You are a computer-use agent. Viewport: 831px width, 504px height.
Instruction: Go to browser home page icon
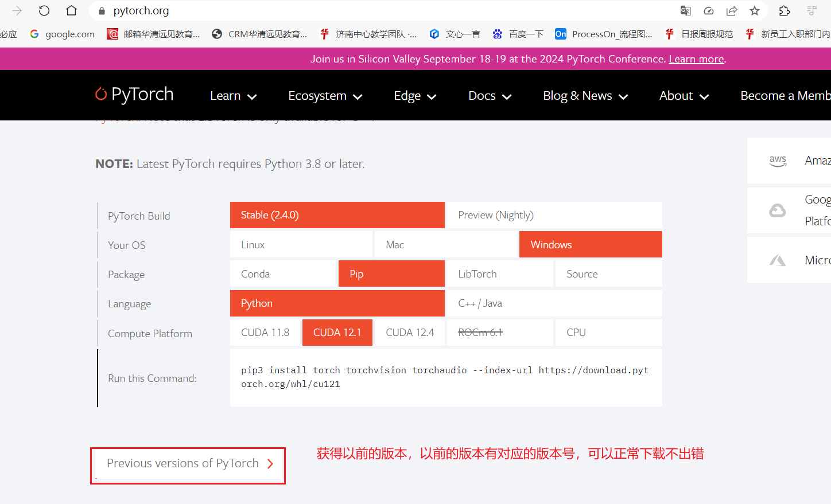pos(71,10)
